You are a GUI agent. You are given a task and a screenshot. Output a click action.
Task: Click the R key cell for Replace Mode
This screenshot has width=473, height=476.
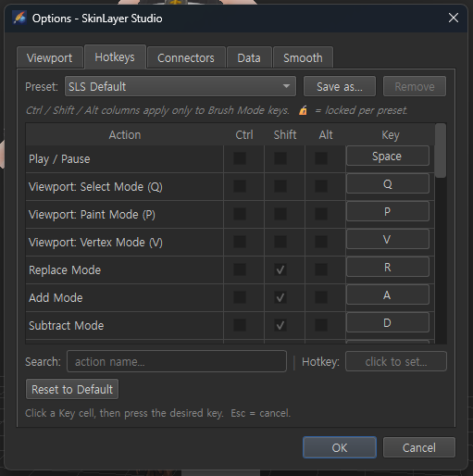click(x=388, y=267)
